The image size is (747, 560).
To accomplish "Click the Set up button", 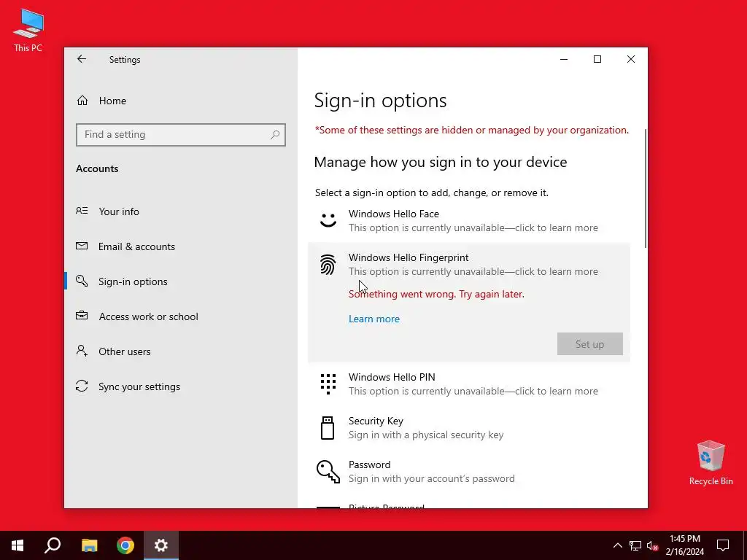I will pyautogui.click(x=589, y=344).
